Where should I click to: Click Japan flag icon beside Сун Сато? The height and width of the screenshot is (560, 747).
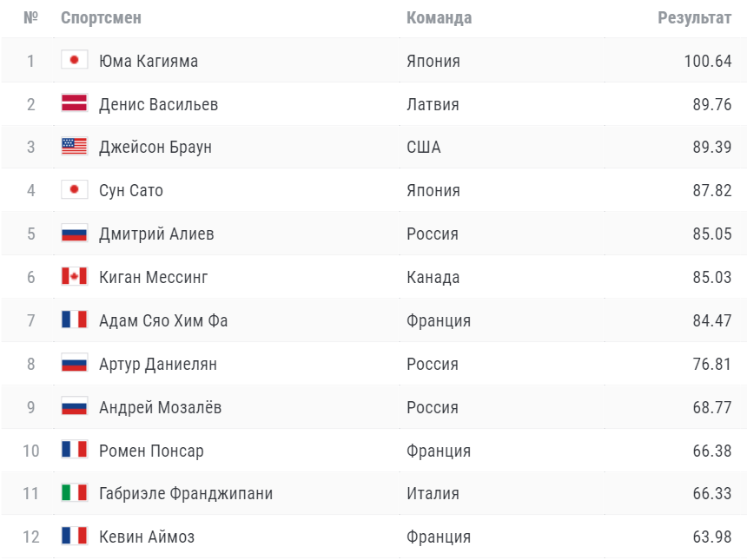pos(74,190)
